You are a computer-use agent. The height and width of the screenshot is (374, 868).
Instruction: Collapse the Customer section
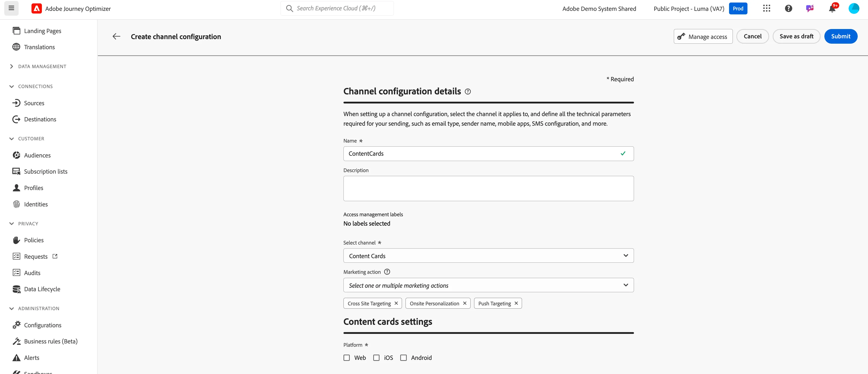(x=11, y=139)
